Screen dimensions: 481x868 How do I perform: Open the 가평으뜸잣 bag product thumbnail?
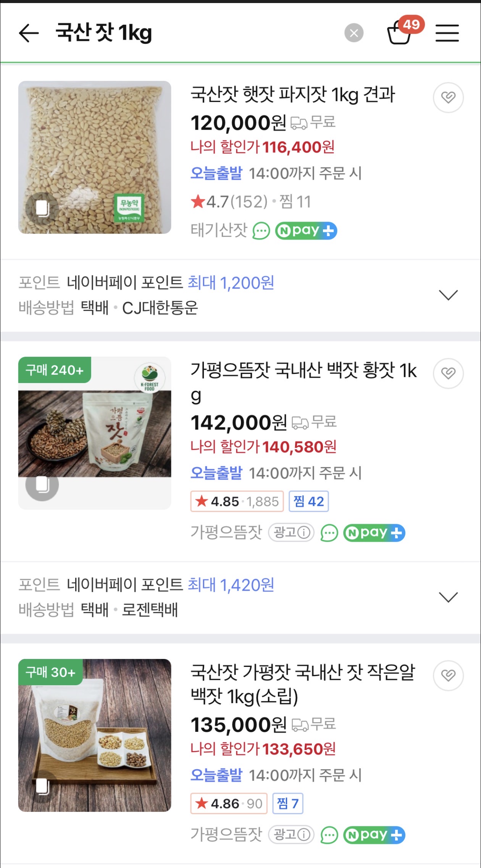95,433
